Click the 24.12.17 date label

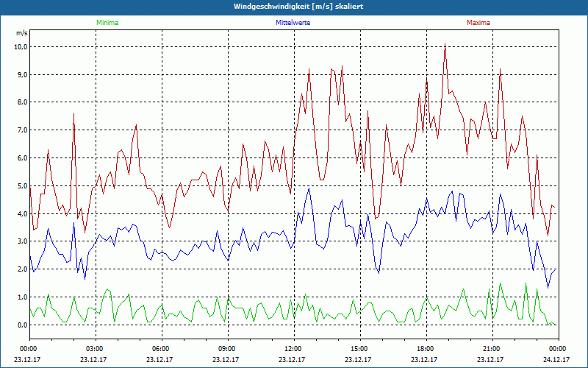point(556,359)
